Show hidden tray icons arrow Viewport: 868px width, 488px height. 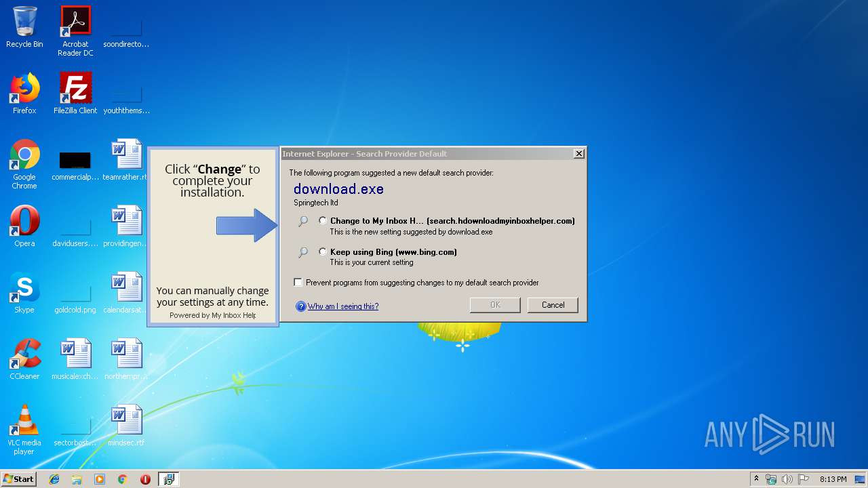(757, 479)
